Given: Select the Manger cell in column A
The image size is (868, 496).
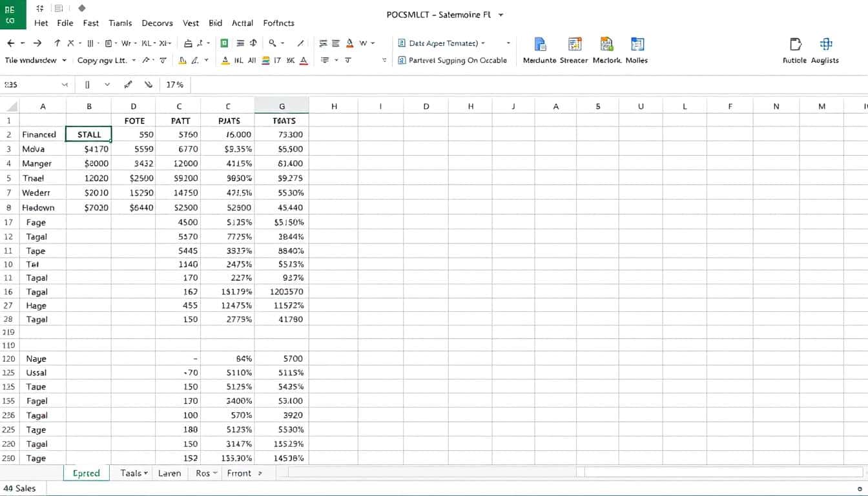Looking at the screenshot, I should (x=43, y=163).
